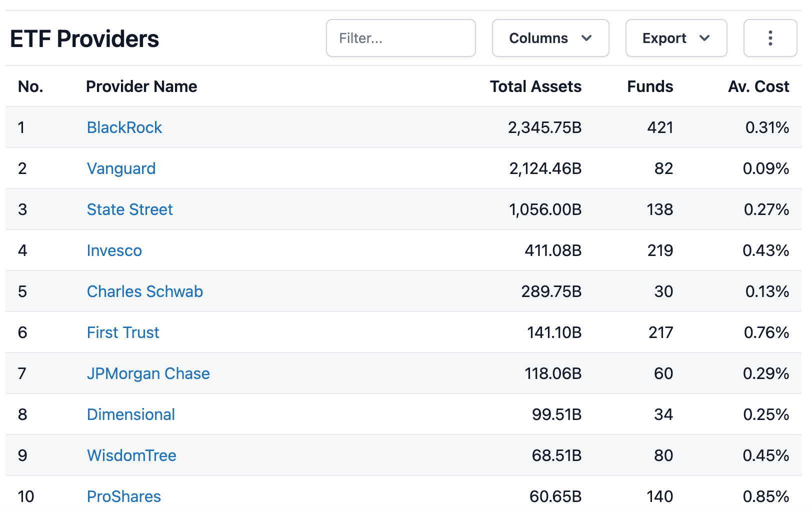Screen dimensions: 812x513
Task: Select the 141.10B total assets cell
Action: pyautogui.click(x=554, y=332)
